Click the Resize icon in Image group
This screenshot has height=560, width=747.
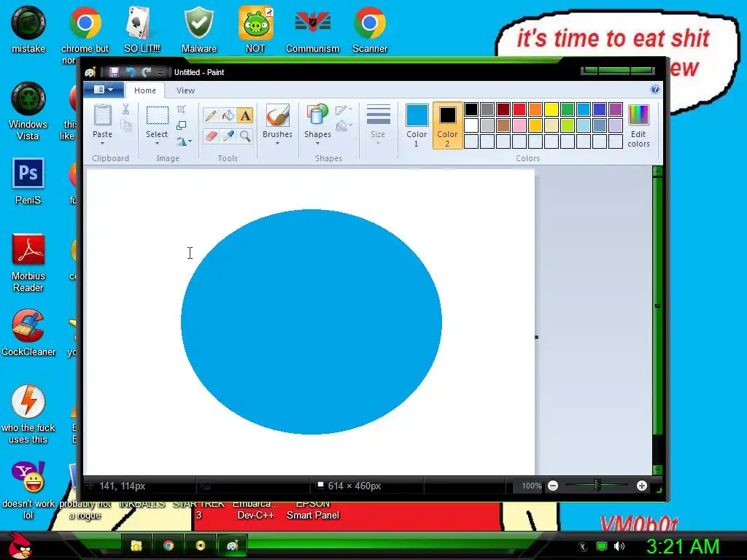182,125
